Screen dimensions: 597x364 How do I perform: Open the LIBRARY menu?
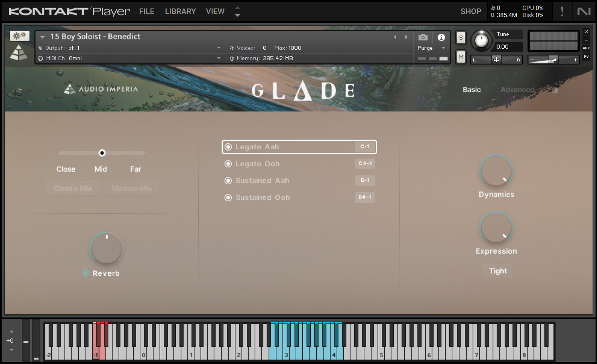[180, 12]
